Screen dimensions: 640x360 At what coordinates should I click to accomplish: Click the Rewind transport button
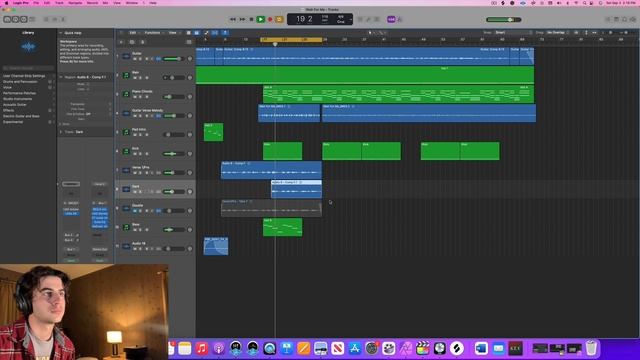pos(233,19)
